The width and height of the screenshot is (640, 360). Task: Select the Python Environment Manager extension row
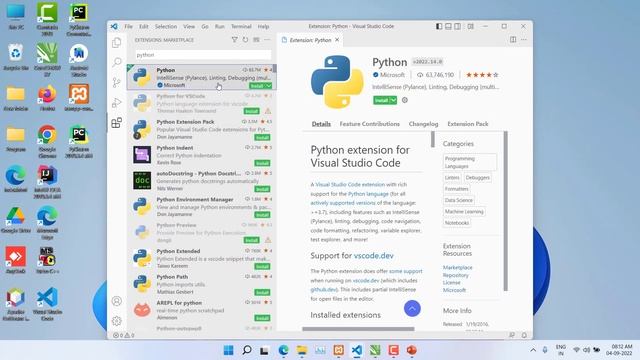201,207
